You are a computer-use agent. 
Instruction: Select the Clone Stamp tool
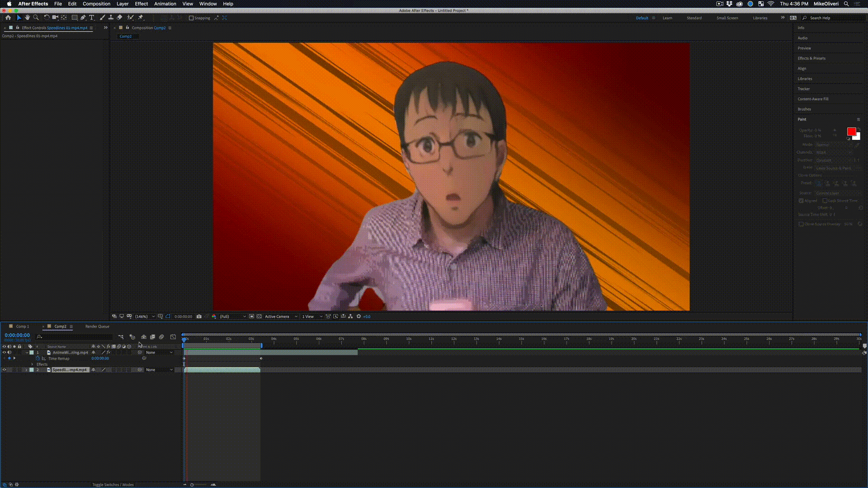coord(111,18)
